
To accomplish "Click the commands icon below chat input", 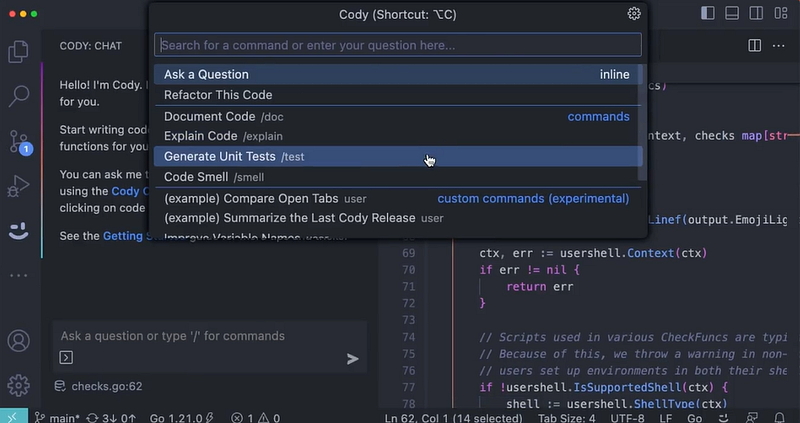I will (x=66, y=357).
